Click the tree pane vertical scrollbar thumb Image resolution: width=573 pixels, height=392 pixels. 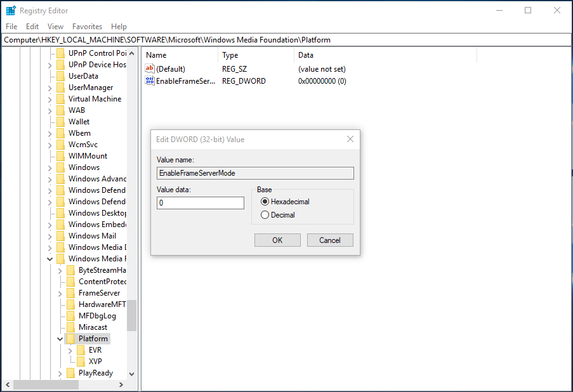[x=131, y=315]
